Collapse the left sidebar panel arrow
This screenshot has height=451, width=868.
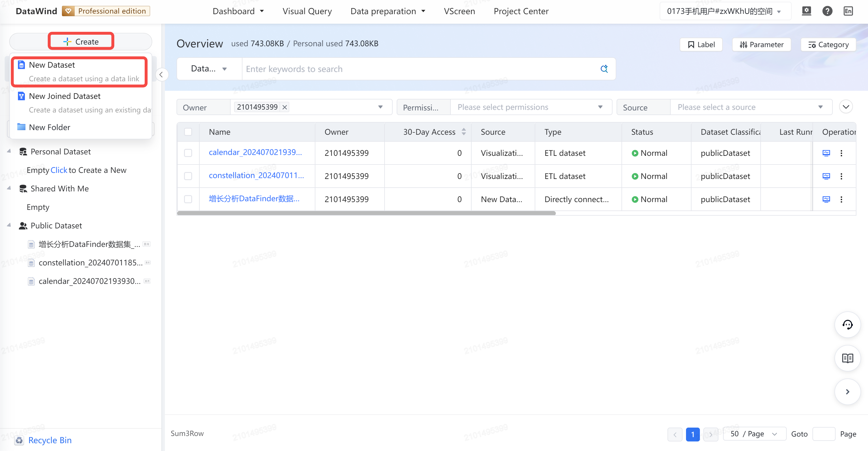tap(161, 74)
